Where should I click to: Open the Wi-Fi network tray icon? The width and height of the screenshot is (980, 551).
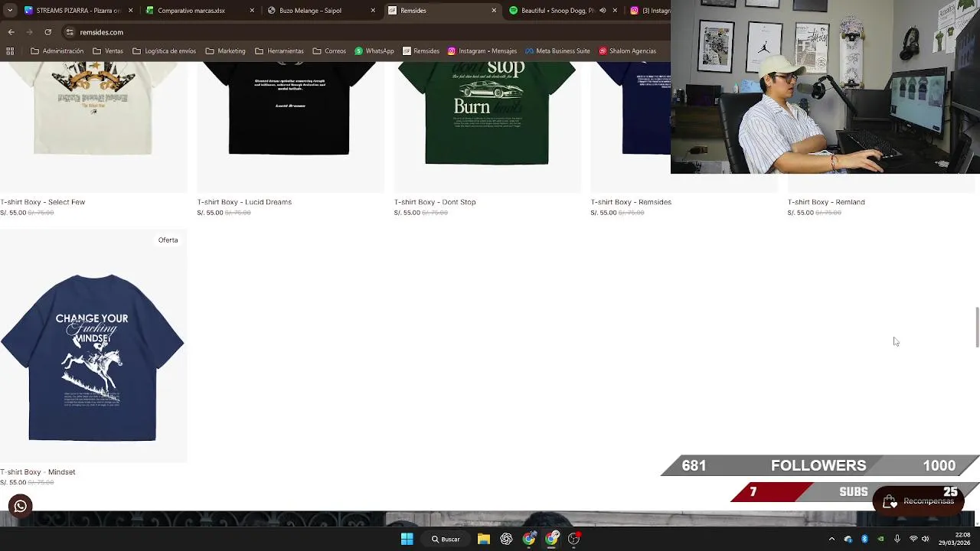tap(913, 539)
